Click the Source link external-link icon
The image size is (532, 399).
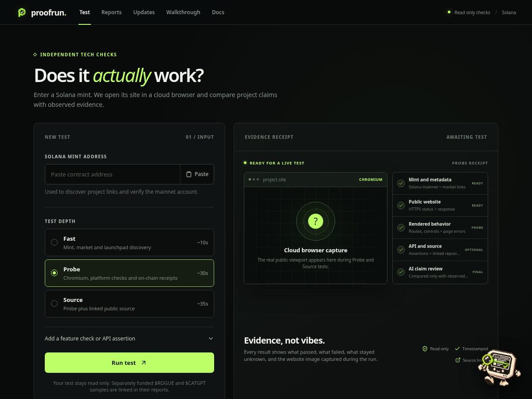(x=458, y=360)
